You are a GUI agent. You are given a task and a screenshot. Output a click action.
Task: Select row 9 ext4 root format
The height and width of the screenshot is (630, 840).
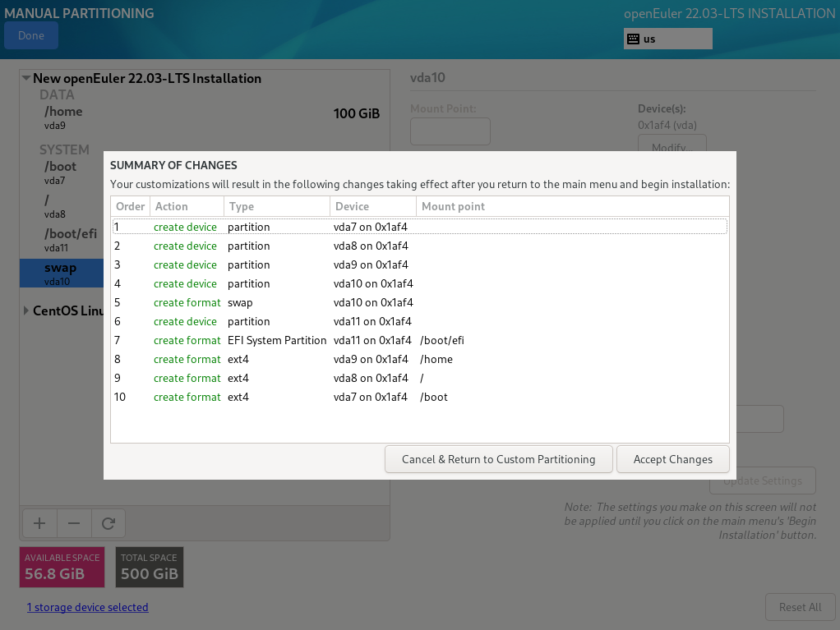pyautogui.click(x=420, y=378)
